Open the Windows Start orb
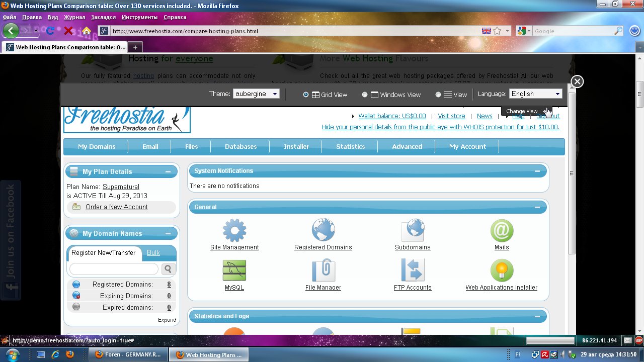This screenshot has height=362, width=644. [13, 354]
